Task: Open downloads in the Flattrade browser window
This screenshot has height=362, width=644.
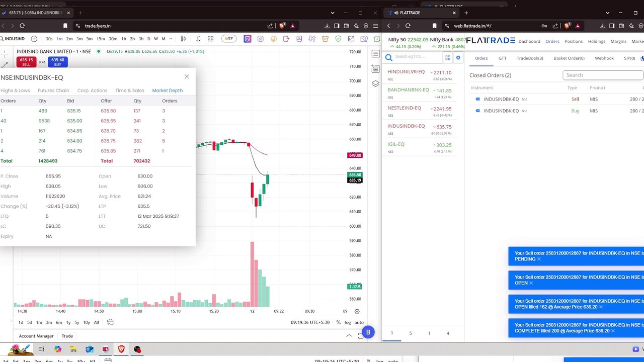Action: click(x=602, y=26)
